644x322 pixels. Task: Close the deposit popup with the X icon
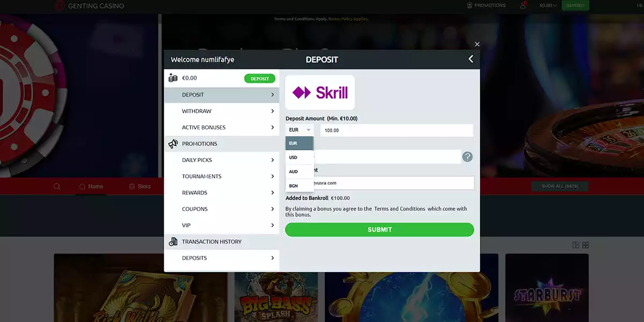477,44
